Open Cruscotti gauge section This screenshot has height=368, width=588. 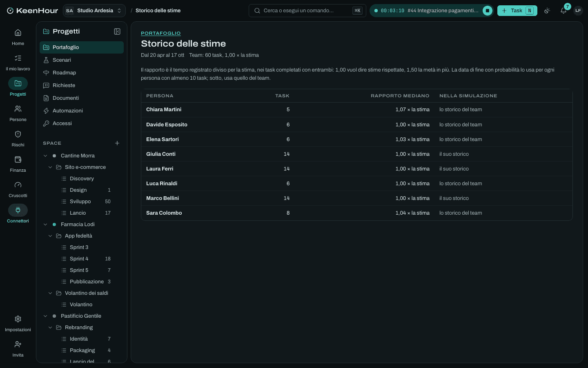(18, 189)
